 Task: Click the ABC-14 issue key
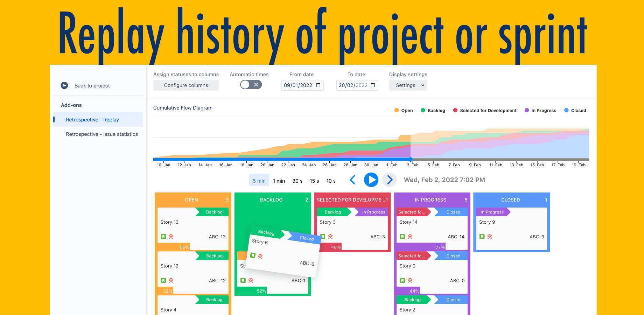point(456,237)
